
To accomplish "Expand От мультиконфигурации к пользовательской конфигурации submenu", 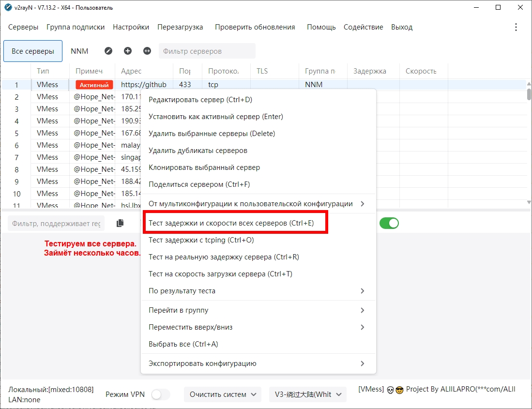I will click(x=258, y=204).
